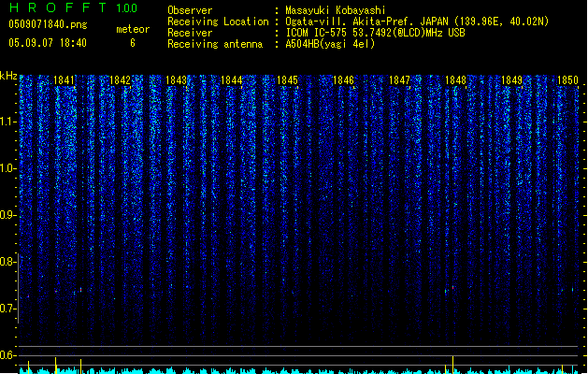The image size is (588, 374).
Task: Click the 0.8 kHz axis label
Action: (x=7, y=262)
